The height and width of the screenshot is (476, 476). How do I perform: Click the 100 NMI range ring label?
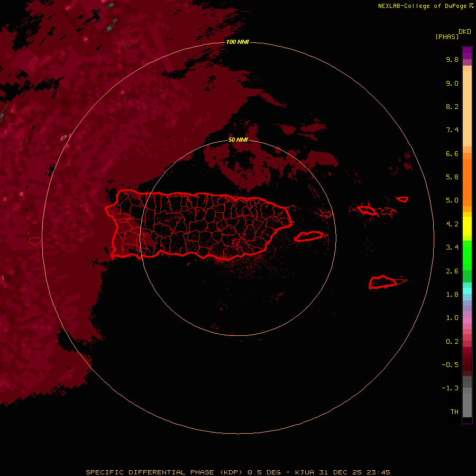(237, 42)
